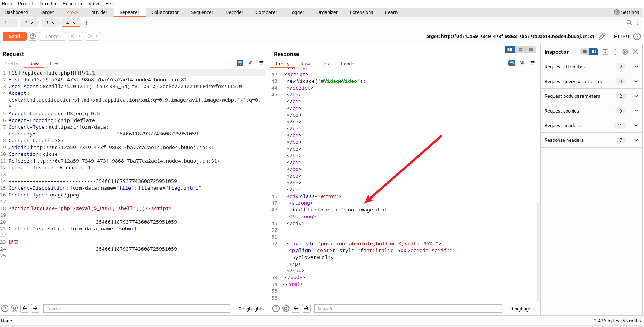
Task: Jump to previous match in Request search
Action: point(25,309)
